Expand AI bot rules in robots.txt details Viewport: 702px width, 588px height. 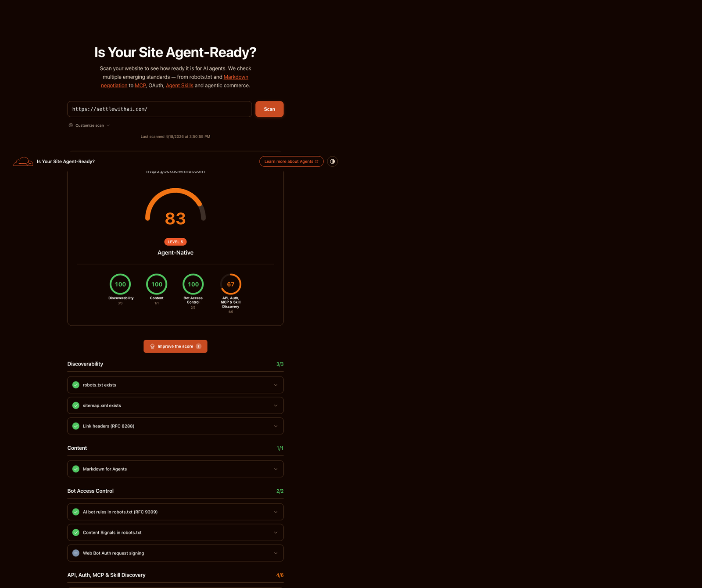click(276, 512)
